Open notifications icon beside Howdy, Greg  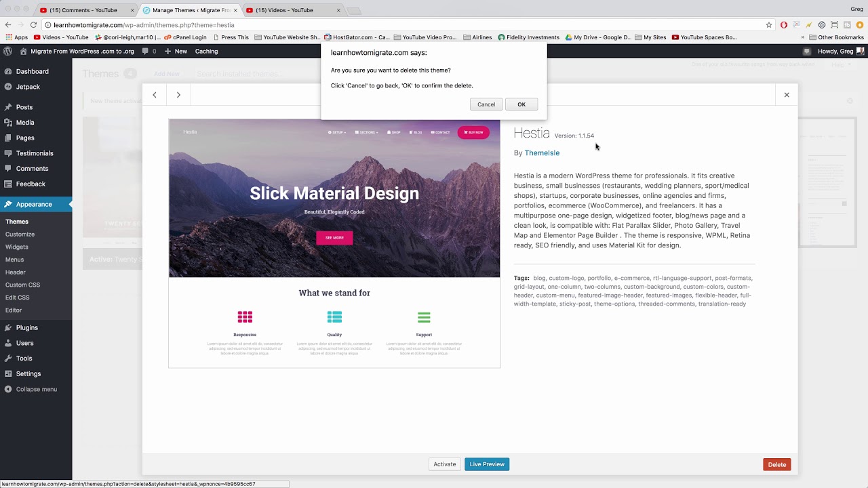(806, 52)
